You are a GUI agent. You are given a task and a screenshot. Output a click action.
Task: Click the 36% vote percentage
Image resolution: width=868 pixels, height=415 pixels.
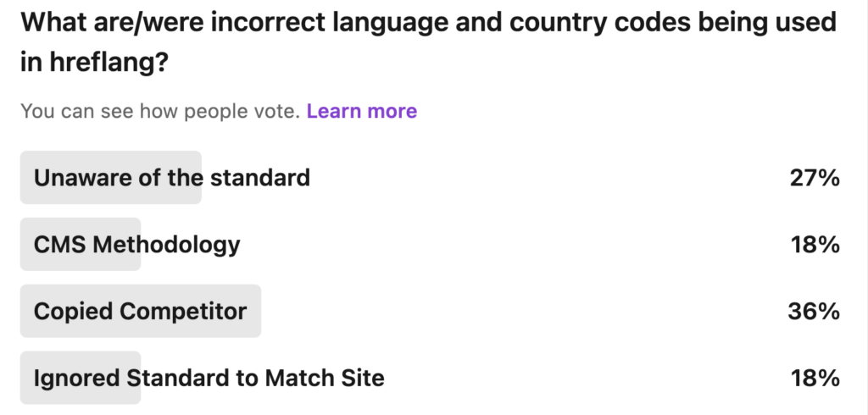(814, 311)
